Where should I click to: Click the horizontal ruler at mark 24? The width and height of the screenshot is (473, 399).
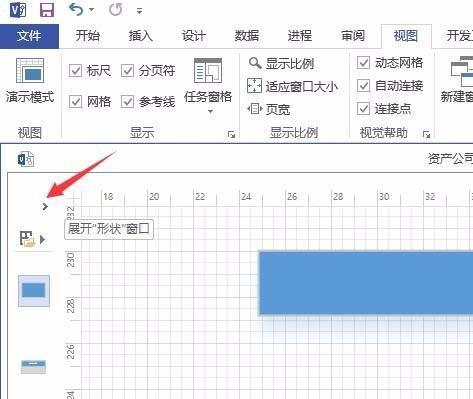[246, 196]
